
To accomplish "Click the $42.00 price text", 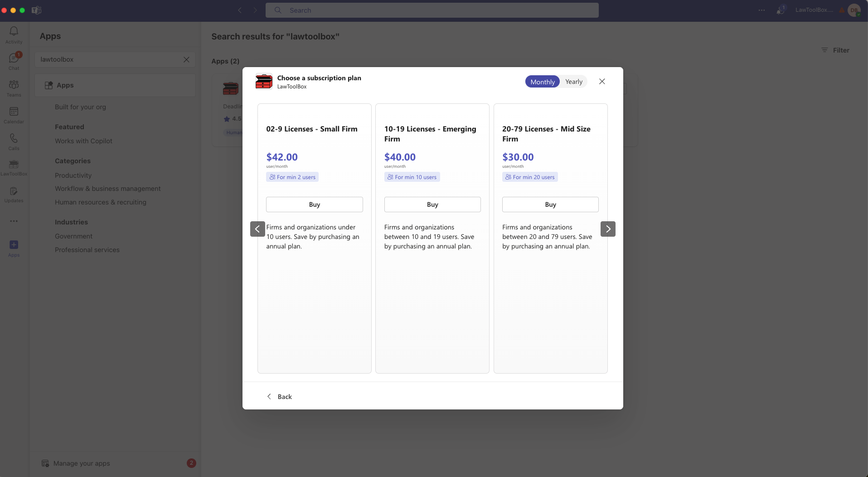I will 282,157.
